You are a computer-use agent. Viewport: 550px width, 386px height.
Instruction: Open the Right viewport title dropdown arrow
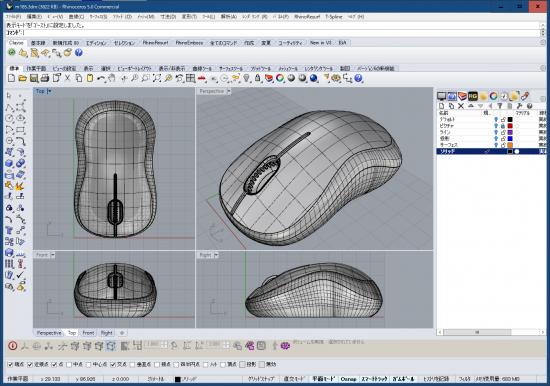coord(216,255)
